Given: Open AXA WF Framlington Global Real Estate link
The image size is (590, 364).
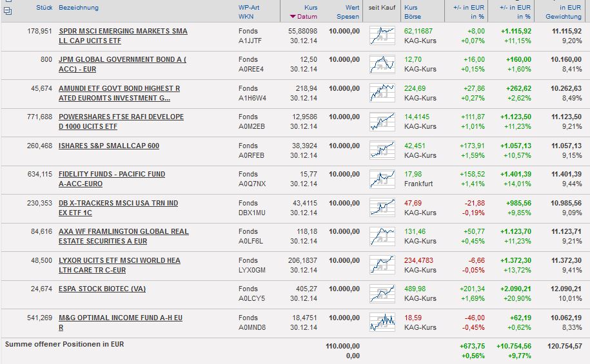Looking at the screenshot, I should 123,236.
